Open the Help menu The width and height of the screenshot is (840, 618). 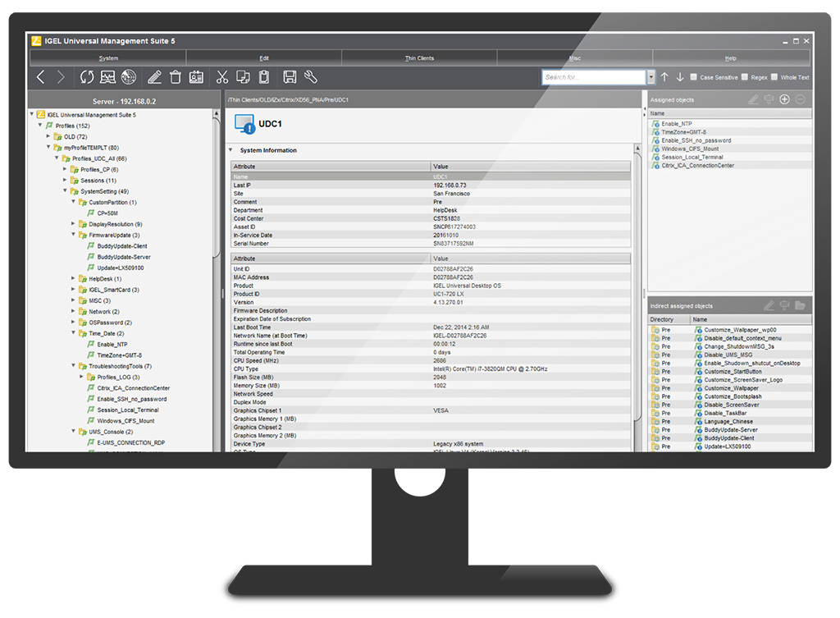[x=731, y=58]
